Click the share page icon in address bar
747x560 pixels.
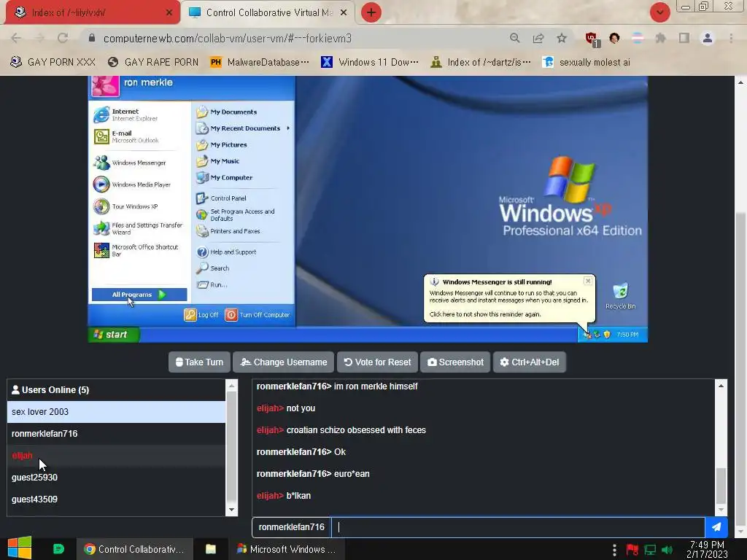[538, 38]
